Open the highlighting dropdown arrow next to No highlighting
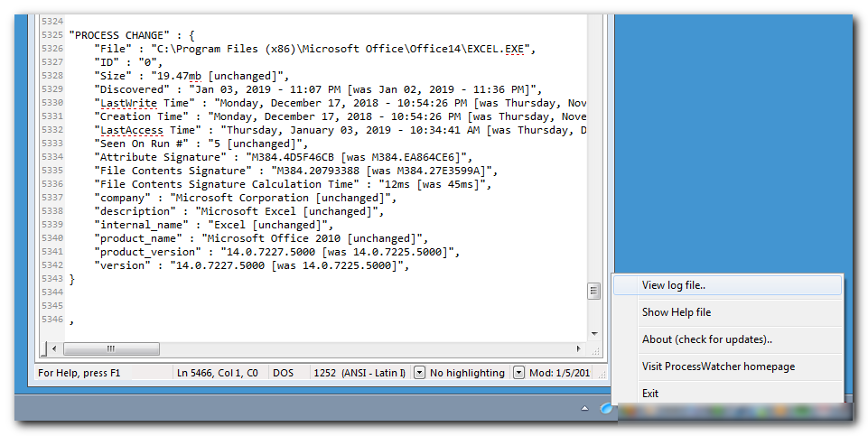Image resolution: width=868 pixels, height=436 pixels. coord(518,373)
